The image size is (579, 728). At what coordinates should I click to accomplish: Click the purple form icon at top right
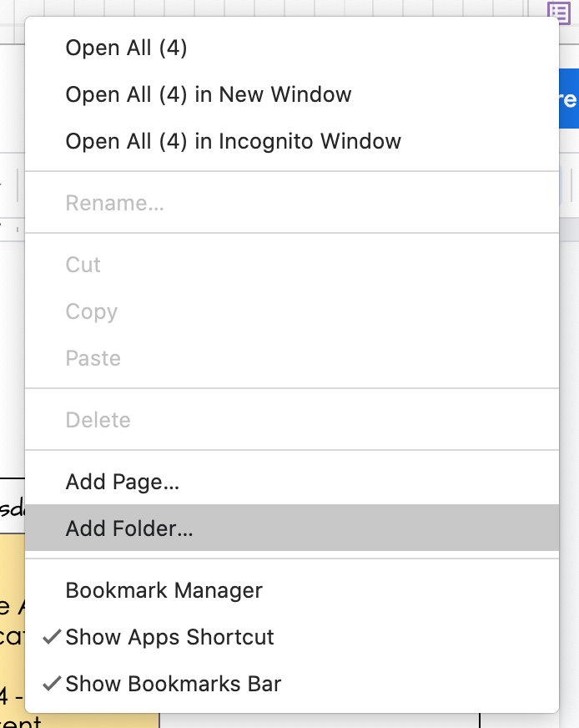(x=558, y=12)
